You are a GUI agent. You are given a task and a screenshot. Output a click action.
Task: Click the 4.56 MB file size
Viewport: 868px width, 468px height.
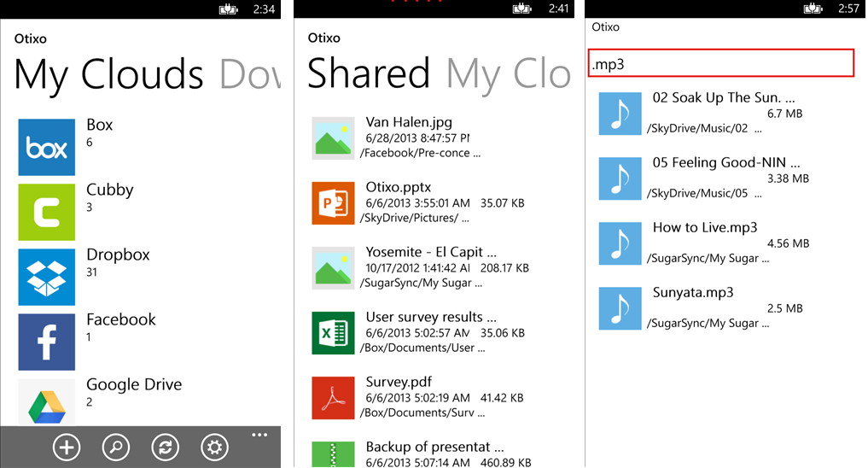pyautogui.click(x=788, y=243)
